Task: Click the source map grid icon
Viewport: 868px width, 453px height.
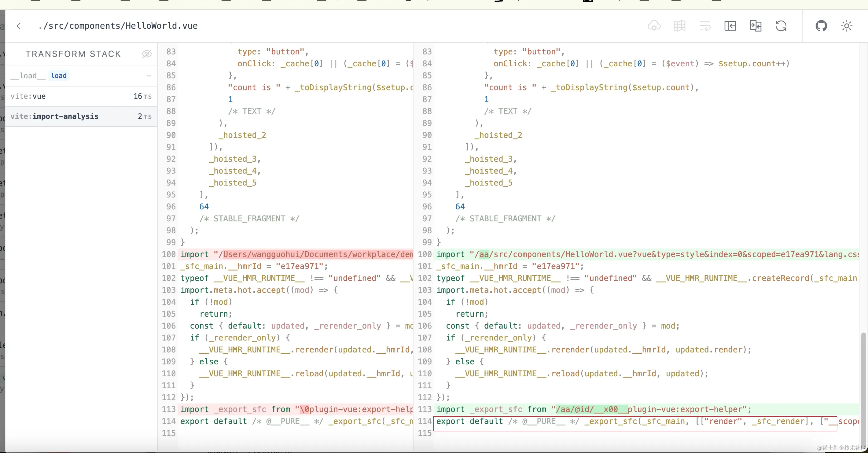Action: pyautogui.click(x=679, y=26)
